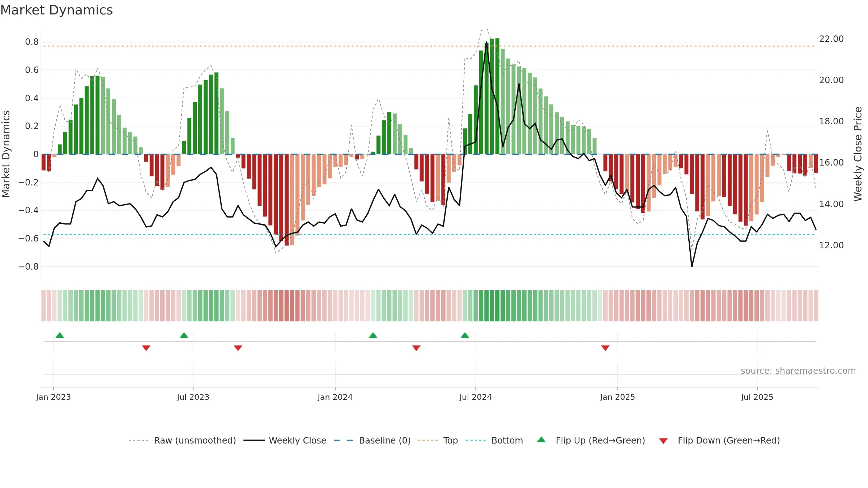Click the green flip-up marker just before Jul 2023

[x=184, y=335]
